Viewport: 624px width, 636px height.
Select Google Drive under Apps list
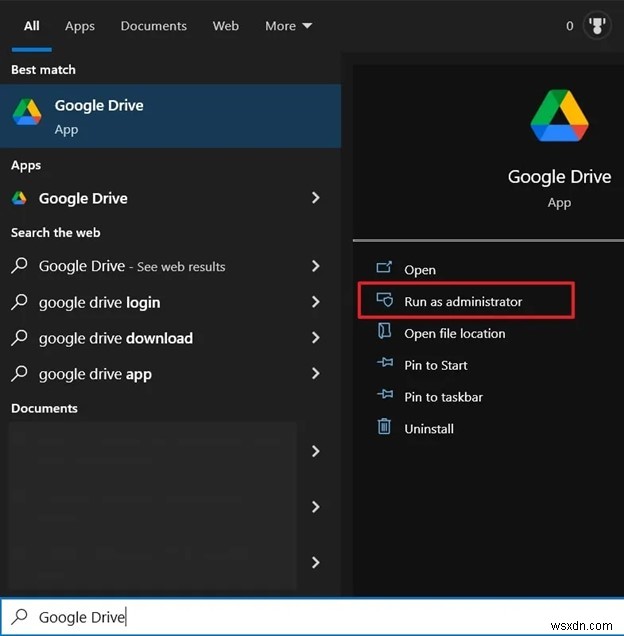pyautogui.click(x=83, y=198)
